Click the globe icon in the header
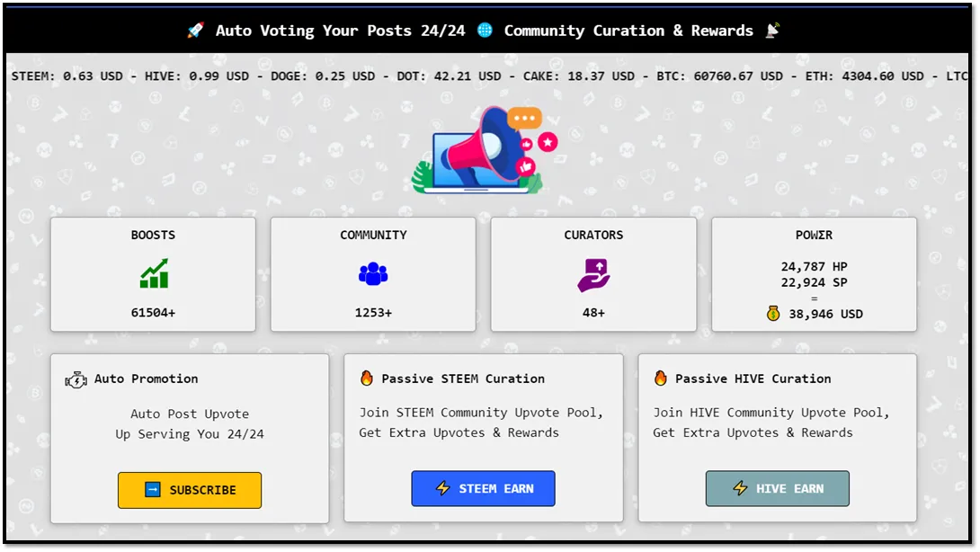The width and height of the screenshot is (980, 552). click(x=485, y=30)
